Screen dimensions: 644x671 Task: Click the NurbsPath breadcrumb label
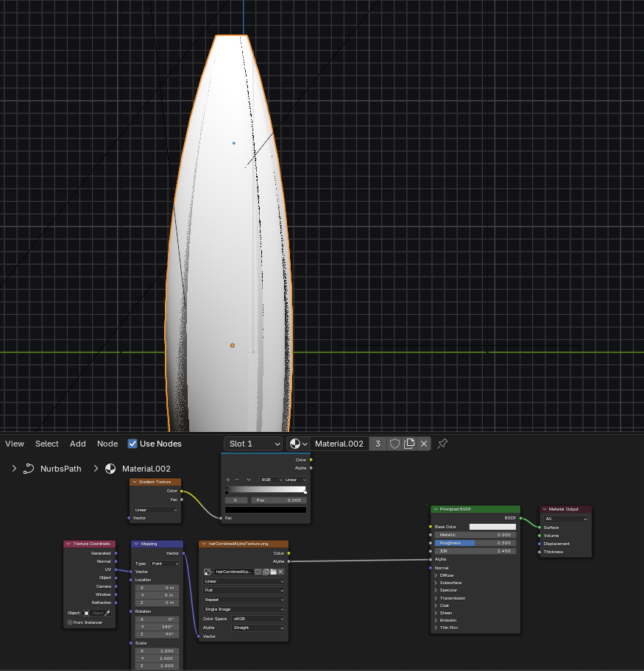61,469
